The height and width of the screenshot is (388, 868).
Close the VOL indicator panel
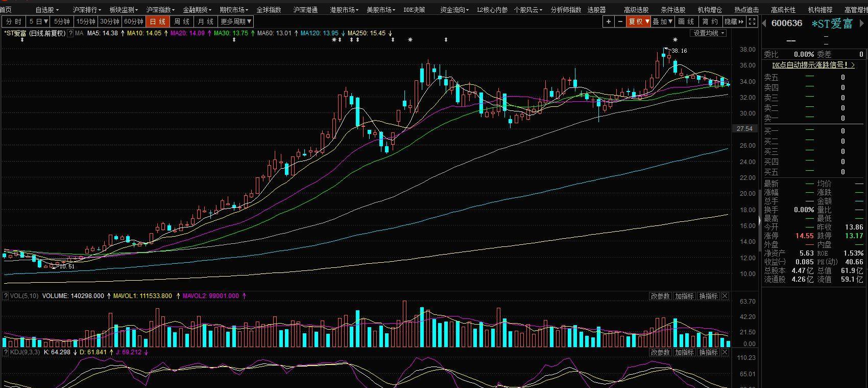coord(725,296)
